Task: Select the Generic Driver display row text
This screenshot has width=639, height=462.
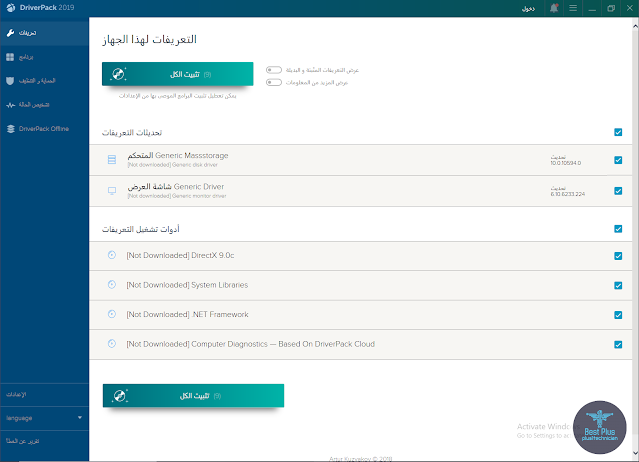Action: [176, 187]
